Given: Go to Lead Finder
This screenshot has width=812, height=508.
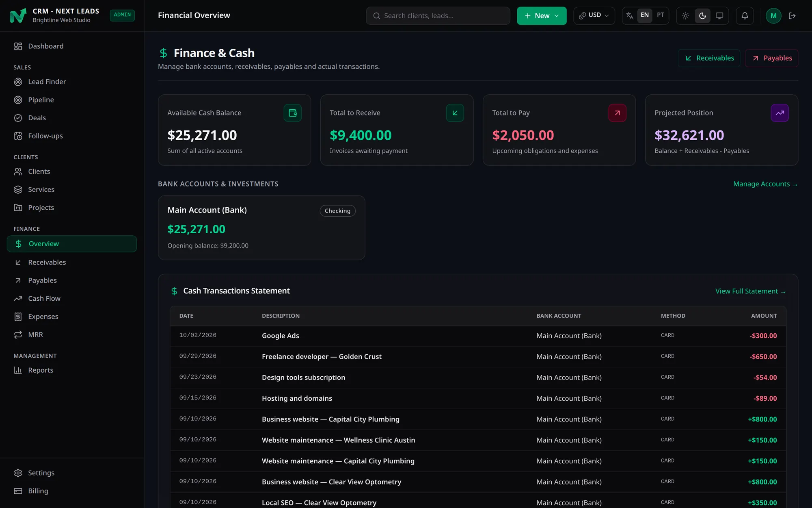Looking at the screenshot, I should click(x=72, y=82).
